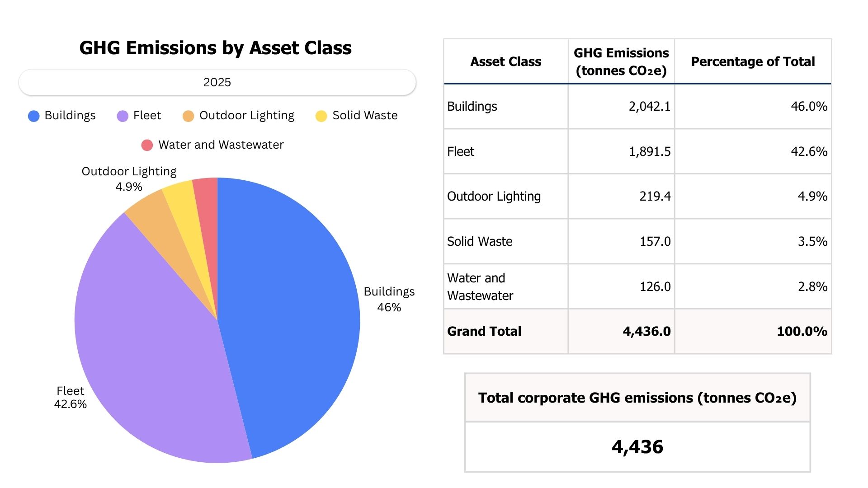Viewport: 868px width, 488px height.
Task: Toggle the Buildings legend blue dot
Action: (34, 116)
